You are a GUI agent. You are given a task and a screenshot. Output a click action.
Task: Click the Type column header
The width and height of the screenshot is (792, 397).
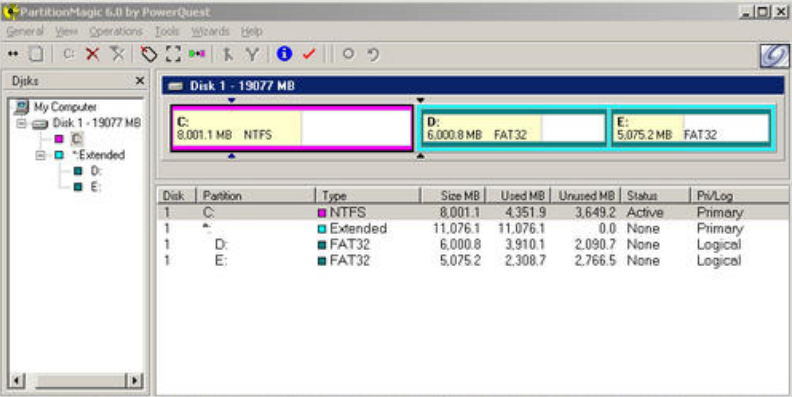point(368,195)
